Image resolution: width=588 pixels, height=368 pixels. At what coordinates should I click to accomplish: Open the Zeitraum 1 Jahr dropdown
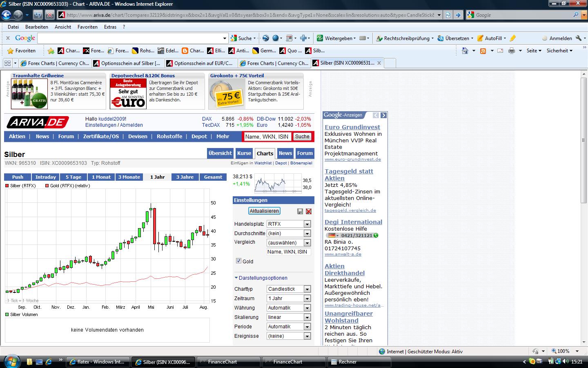[307, 298]
